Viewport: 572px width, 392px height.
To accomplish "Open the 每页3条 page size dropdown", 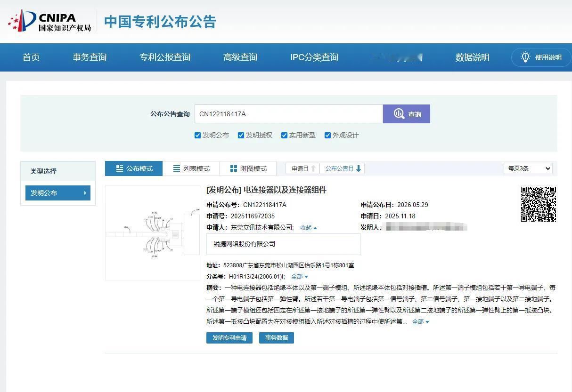I will [528, 168].
